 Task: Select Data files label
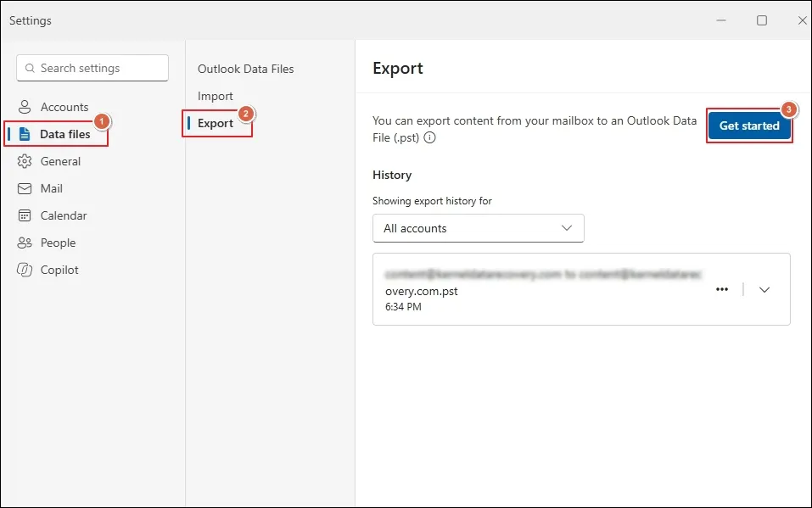coord(64,134)
